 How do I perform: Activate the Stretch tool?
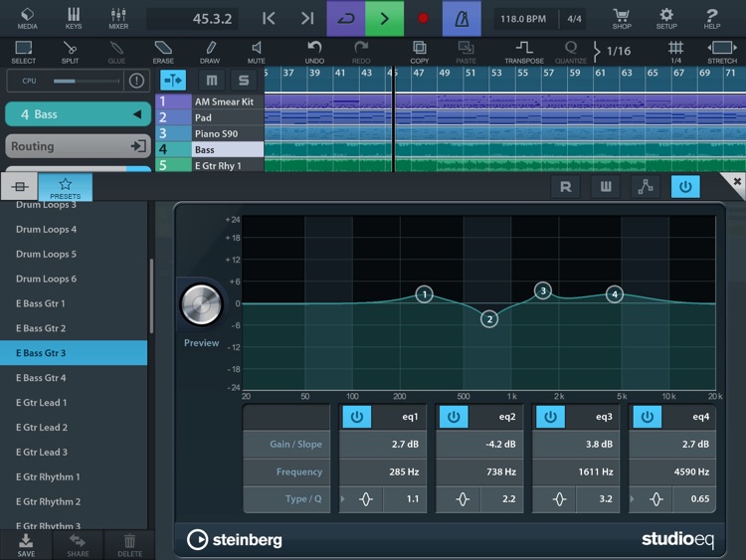click(x=722, y=52)
